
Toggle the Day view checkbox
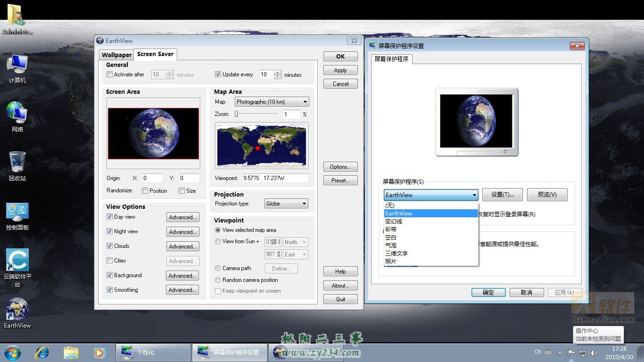click(110, 217)
